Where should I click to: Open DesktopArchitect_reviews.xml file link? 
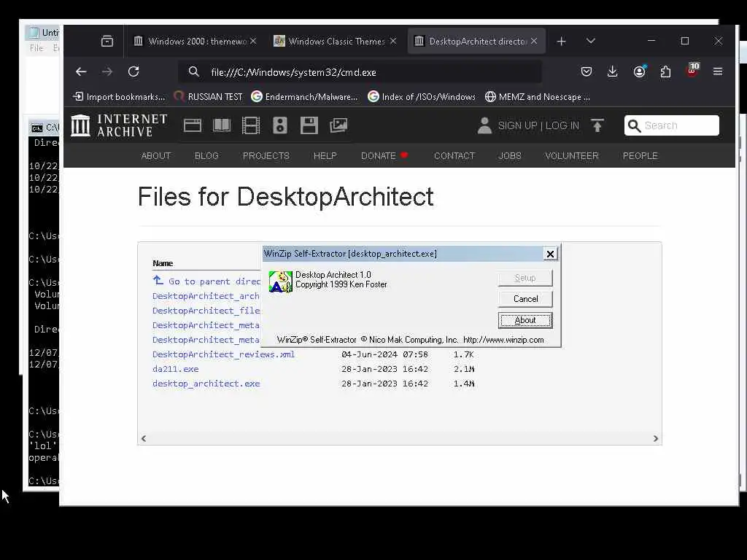click(x=223, y=354)
